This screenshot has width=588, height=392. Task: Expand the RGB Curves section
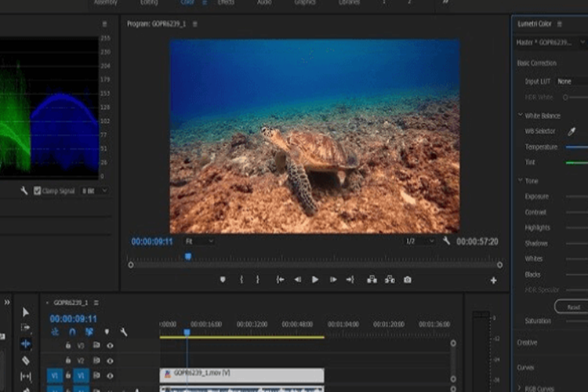click(520, 387)
